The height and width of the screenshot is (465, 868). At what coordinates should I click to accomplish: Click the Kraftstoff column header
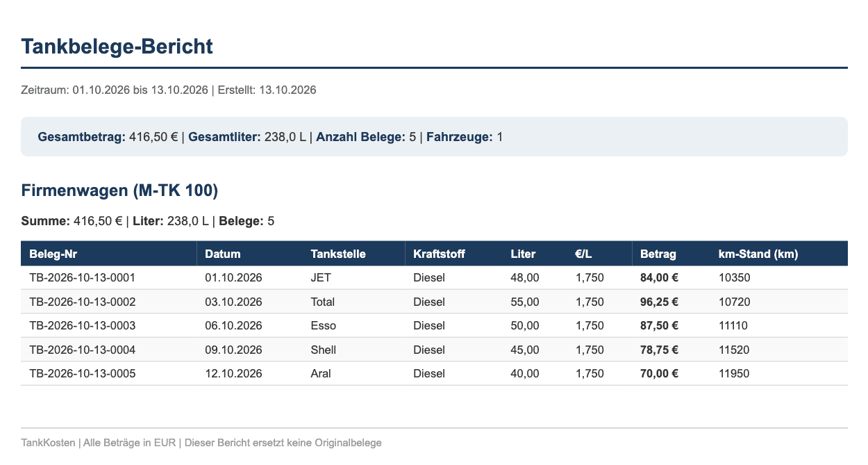click(454, 254)
